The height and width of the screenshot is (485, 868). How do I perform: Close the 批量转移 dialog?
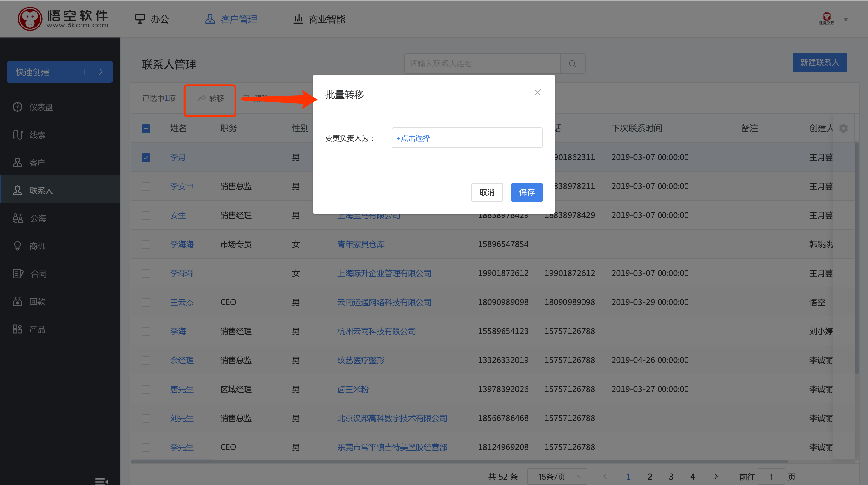coord(538,92)
